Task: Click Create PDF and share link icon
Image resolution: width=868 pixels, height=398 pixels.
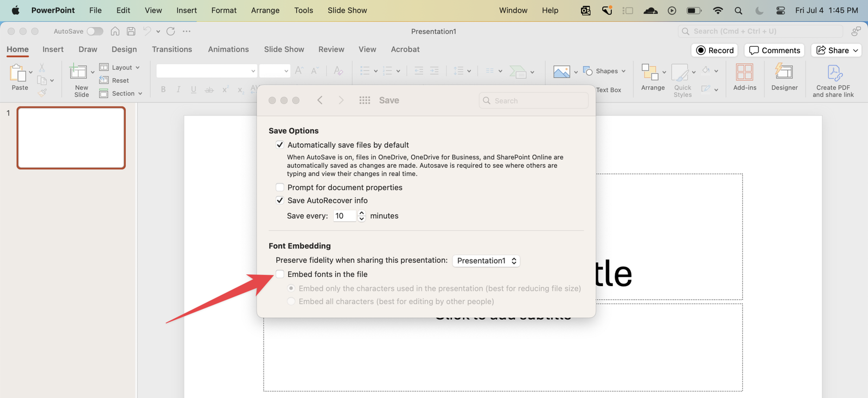Action: pyautogui.click(x=834, y=73)
